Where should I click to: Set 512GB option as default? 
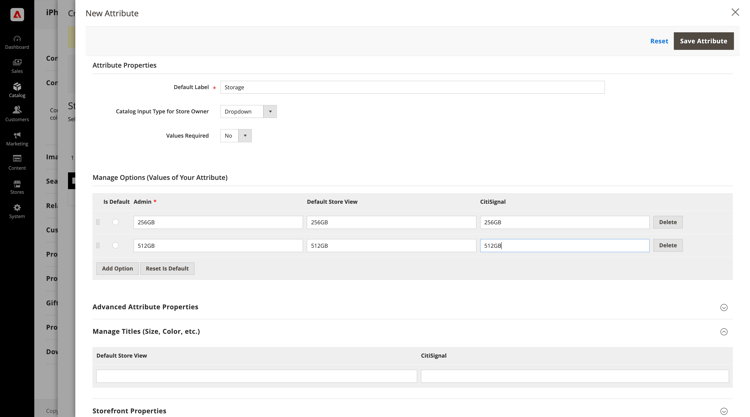tap(115, 245)
